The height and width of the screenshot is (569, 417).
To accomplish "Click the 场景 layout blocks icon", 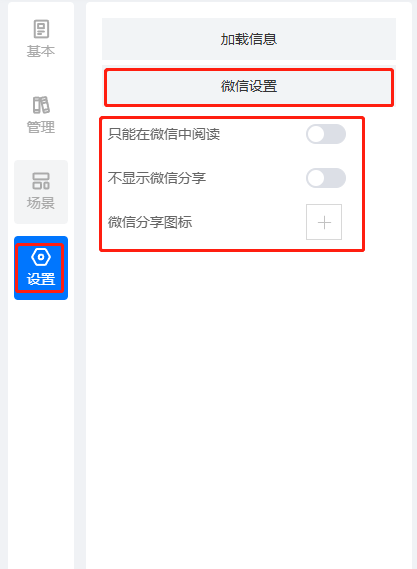I will coord(41,181).
